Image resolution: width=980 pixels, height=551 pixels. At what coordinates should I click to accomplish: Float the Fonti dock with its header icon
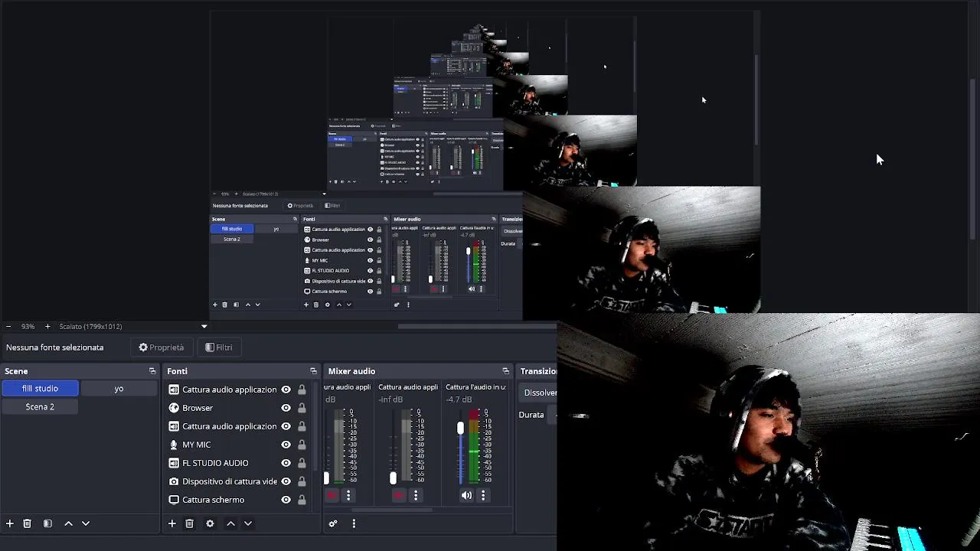(313, 371)
